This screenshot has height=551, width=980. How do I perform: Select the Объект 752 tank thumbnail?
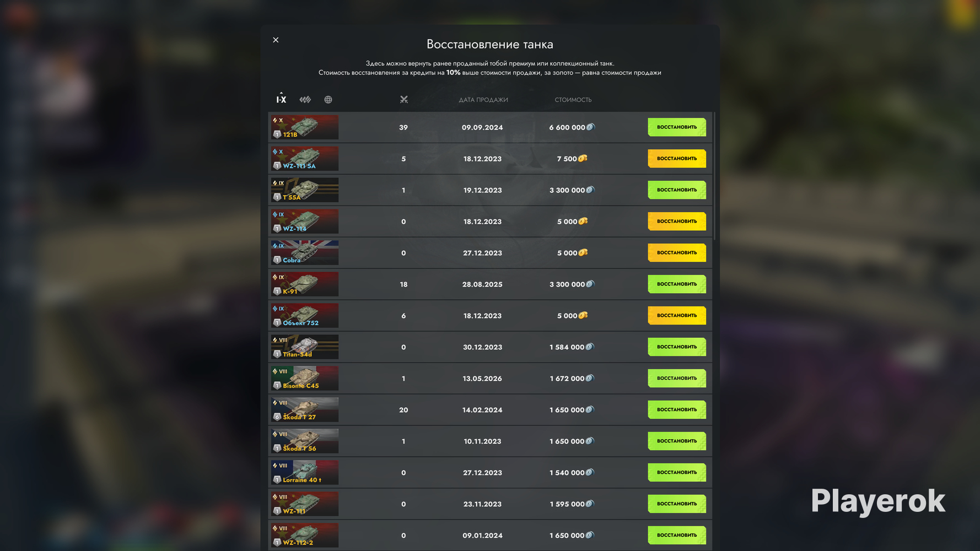pos(305,316)
